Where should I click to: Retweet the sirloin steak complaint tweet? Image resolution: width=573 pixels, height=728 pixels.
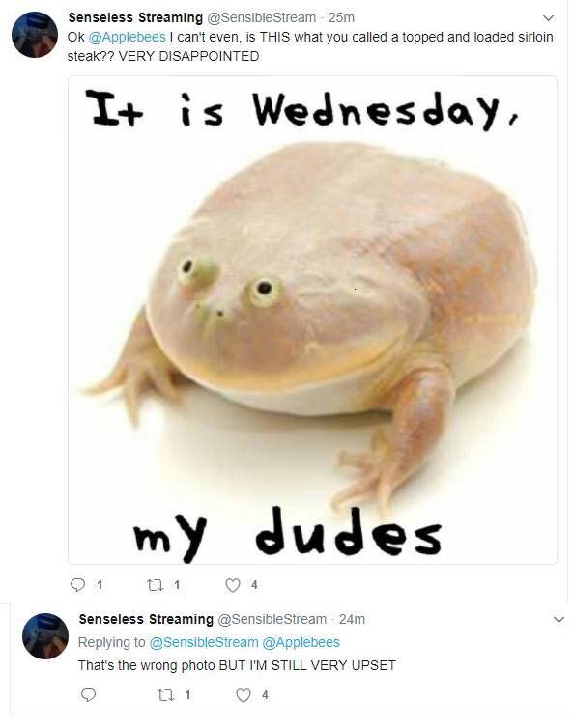click(156, 585)
